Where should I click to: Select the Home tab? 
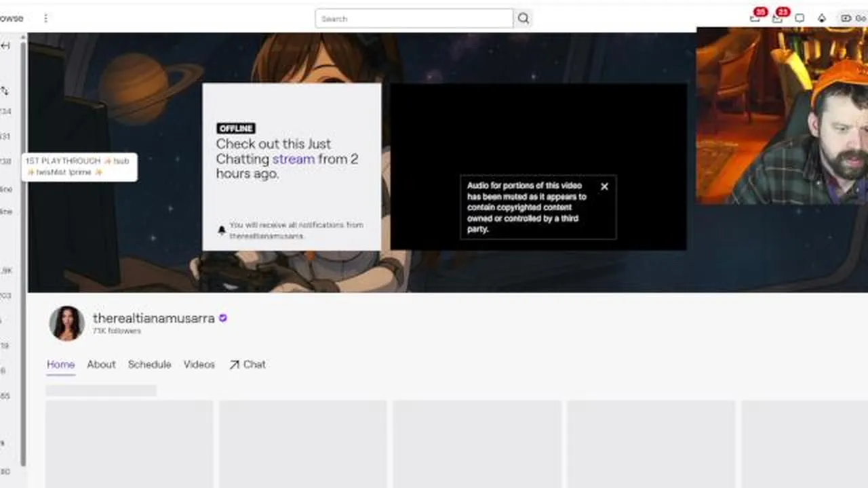(x=60, y=365)
